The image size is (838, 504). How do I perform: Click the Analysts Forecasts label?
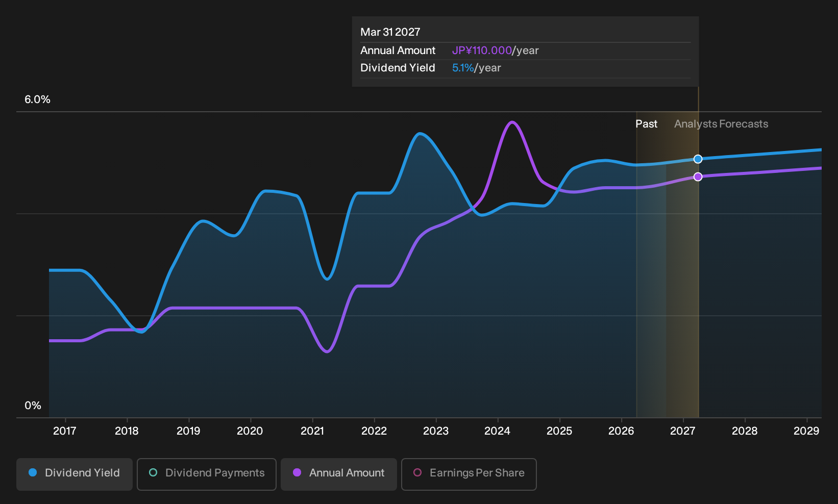[721, 124]
